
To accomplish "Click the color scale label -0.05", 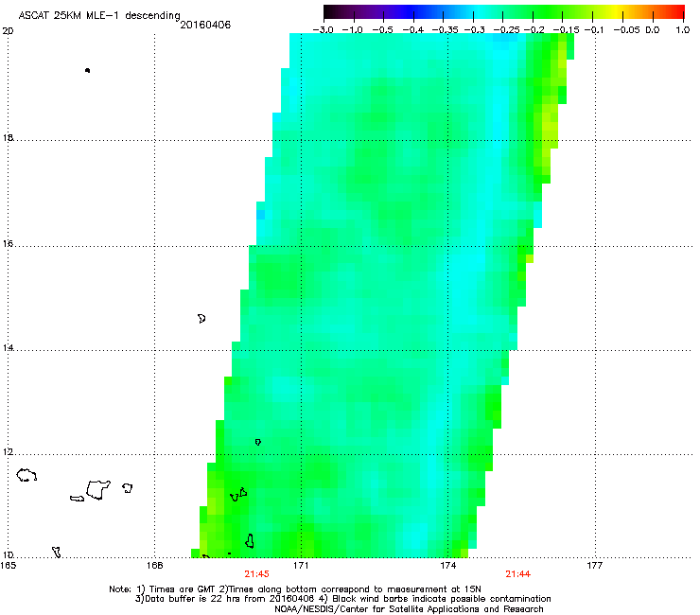I will pos(626,30).
